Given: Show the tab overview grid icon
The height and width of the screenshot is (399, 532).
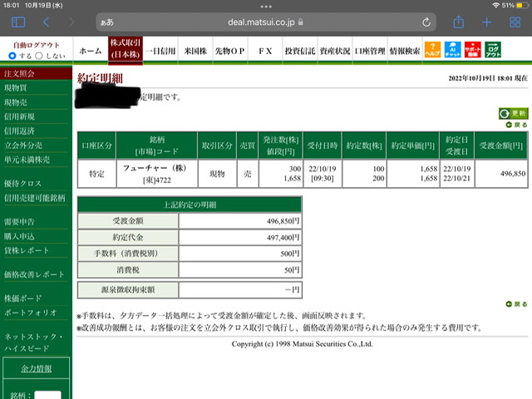Looking at the screenshot, I should click(515, 22).
